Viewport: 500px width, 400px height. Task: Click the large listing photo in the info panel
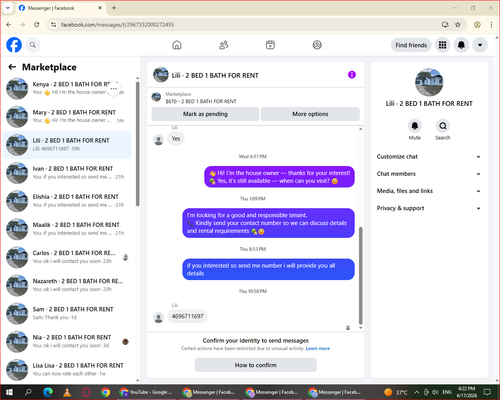(429, 82)
